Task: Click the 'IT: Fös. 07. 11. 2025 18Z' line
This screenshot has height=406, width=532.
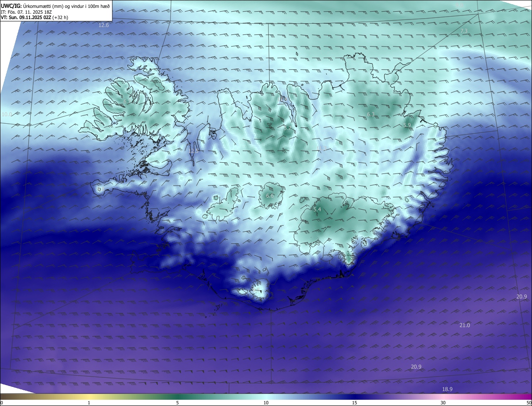Action: 26,12
